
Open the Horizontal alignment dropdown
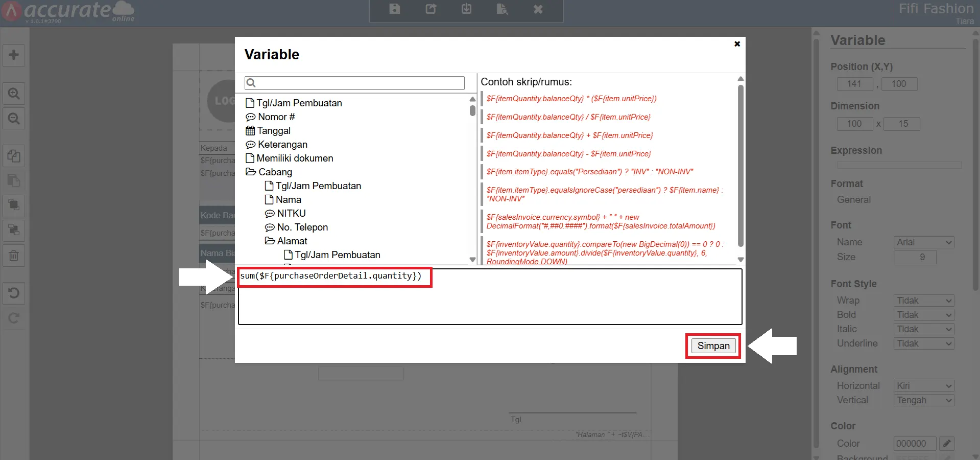[924, 386]
